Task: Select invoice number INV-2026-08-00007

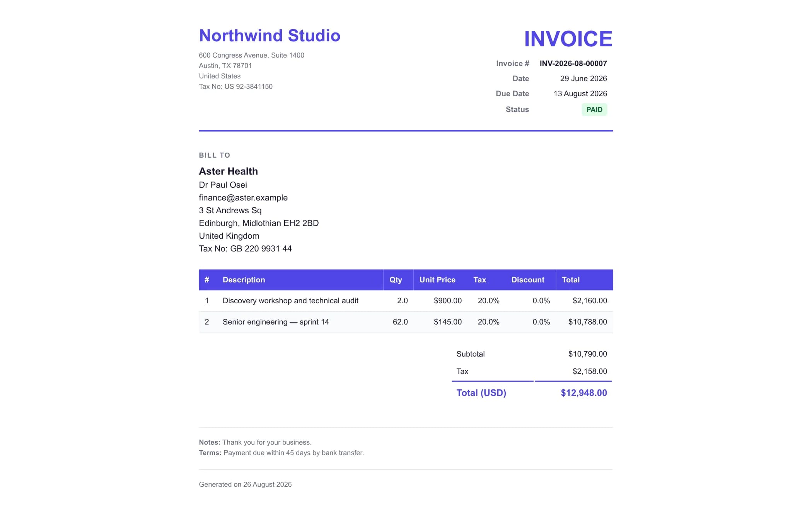Action: (x=573, y=63)
